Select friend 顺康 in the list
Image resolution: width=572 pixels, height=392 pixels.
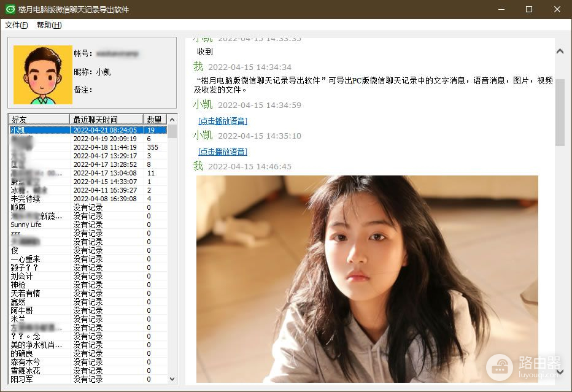click(x=88, y=207)
